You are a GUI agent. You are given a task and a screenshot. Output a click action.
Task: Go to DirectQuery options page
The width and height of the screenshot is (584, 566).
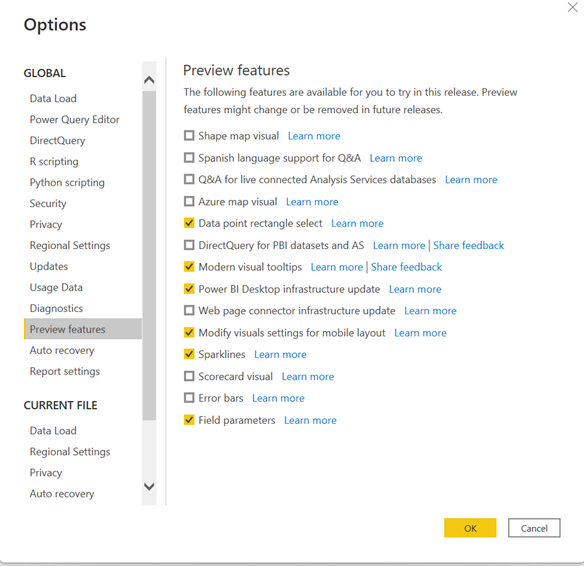[83, 140]
